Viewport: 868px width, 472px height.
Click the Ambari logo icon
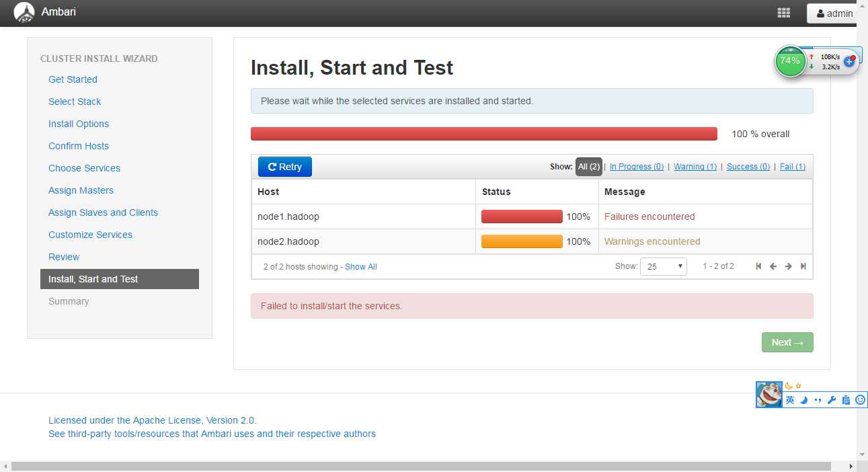(24, 13)
